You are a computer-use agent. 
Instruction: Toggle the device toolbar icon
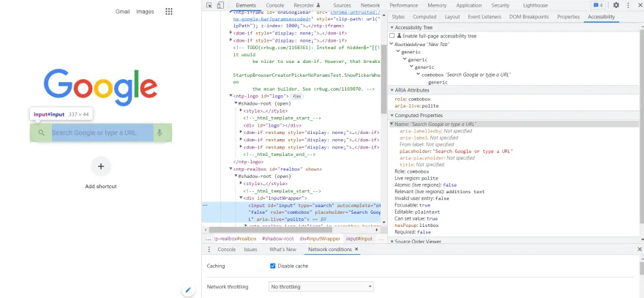pos(220,5)
